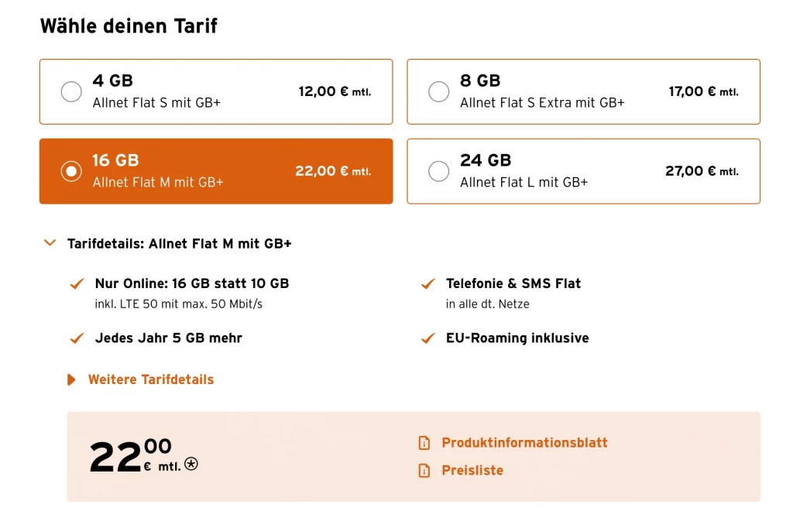The width and height of the screenshot is (793, 532).
Task: Click the asterisk footnote icon beside price
Action: [x=191, y=464]
